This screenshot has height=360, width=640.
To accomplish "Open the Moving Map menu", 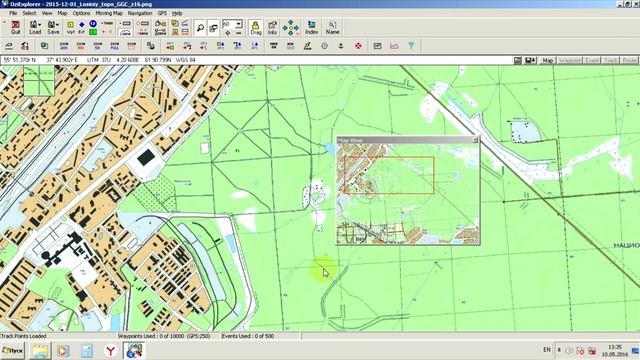I will [109, 13].
